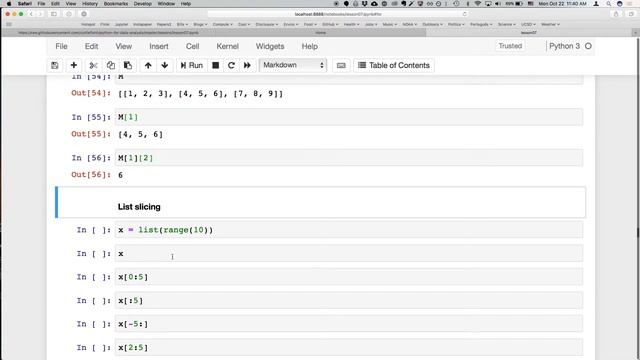Open Spotlight search in menu bar
This screenshot has height=360, width=640.
pyautogui.click(x=608, y=4)
